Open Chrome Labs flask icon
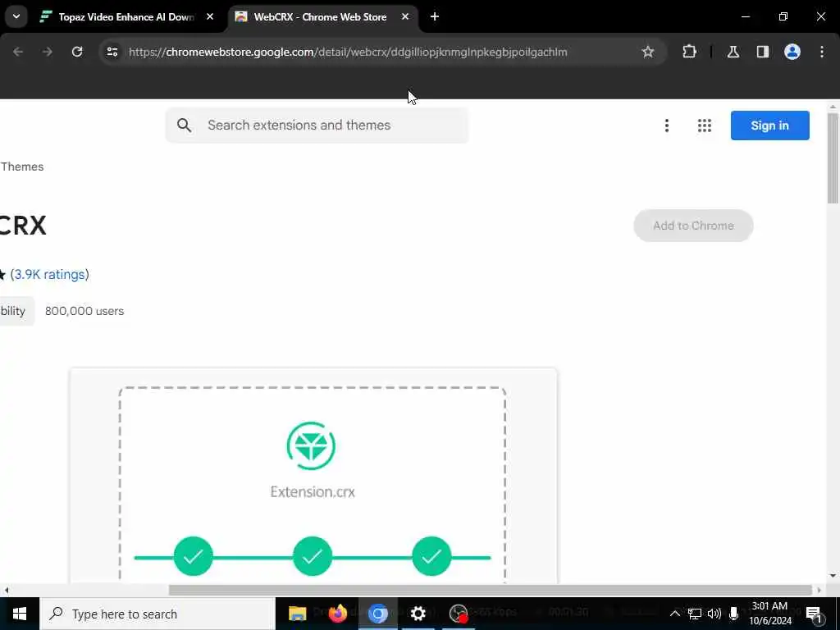The image size is (840, 630). (733, 52)
